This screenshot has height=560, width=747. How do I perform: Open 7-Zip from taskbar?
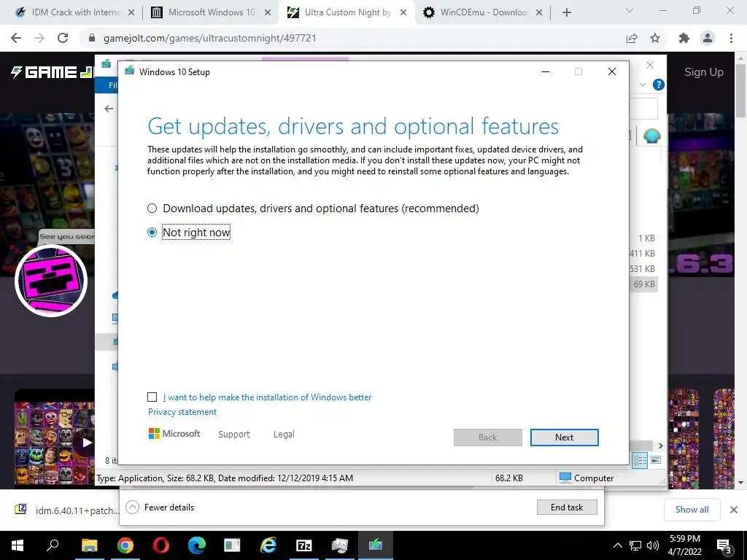point(304,545)
